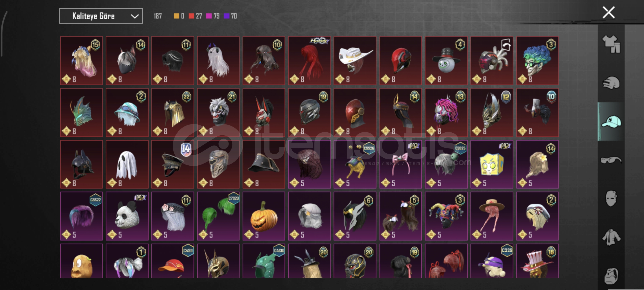Filter by red quality swatch showing 27

coord(195,16)
